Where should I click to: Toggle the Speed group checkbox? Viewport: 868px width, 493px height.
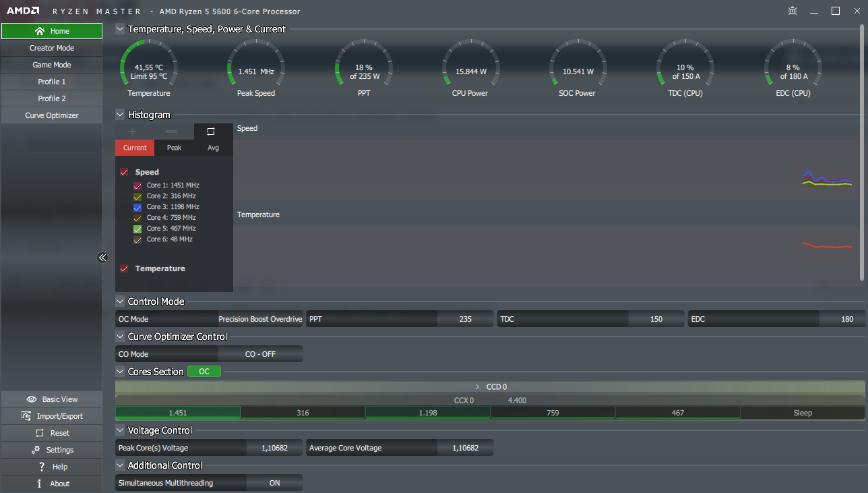[x=124, y=172]
